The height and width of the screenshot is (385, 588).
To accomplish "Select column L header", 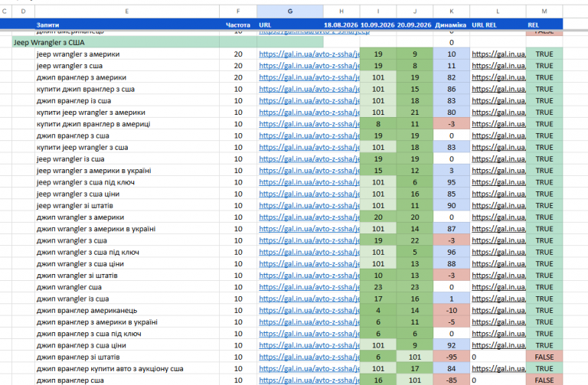I will (498, 11).
